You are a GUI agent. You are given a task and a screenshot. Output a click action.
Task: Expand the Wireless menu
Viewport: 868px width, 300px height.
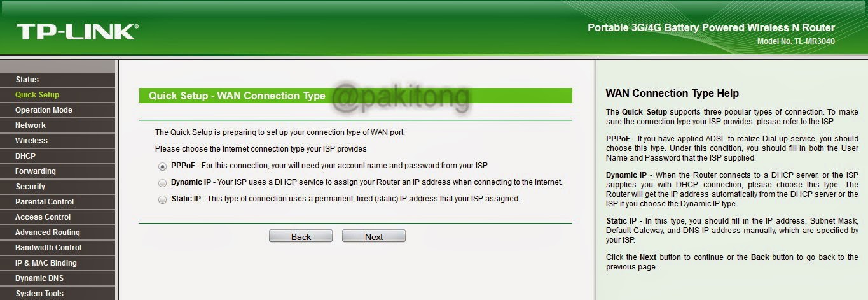[x=58, y=141]
